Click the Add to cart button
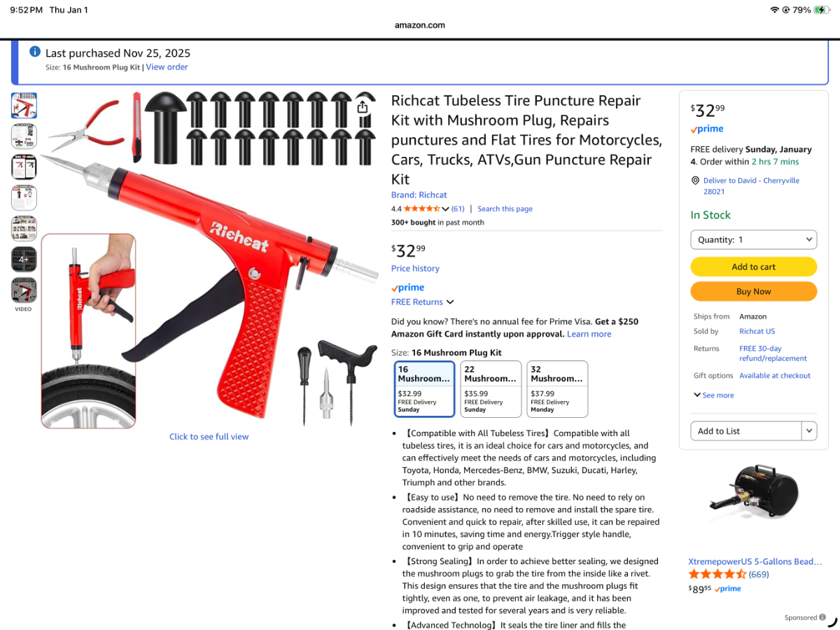840x630 pixels. (x=754, y=267)
